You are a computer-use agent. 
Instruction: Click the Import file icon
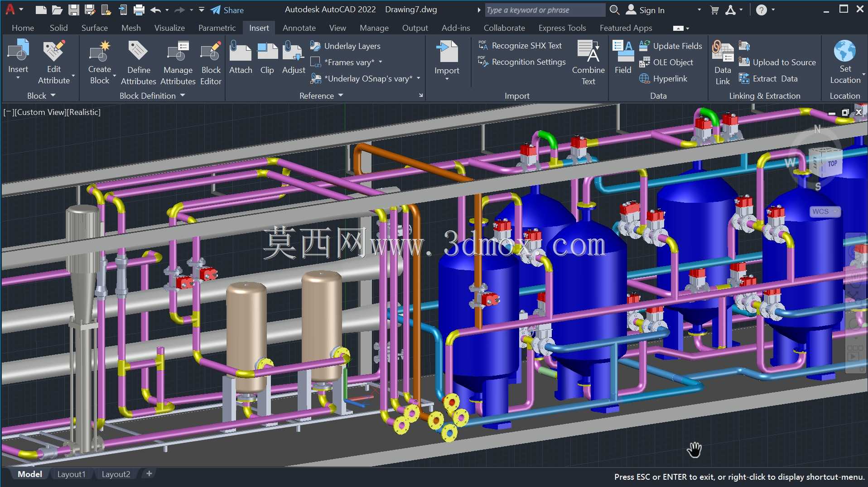coord(447,51)
